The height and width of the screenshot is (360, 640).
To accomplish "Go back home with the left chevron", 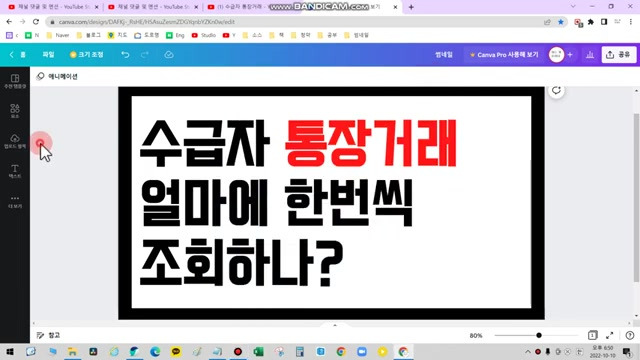I will point(11,55).
